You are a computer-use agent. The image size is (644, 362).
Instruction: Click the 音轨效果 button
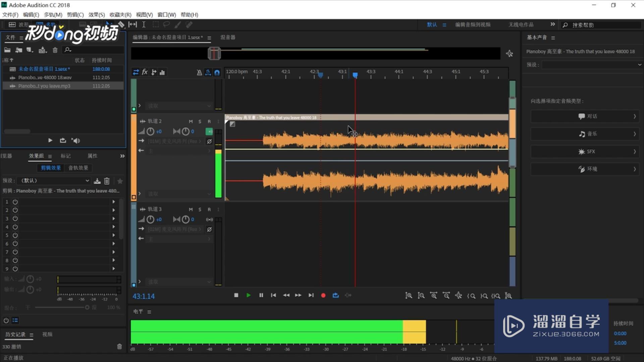(78, 168)
